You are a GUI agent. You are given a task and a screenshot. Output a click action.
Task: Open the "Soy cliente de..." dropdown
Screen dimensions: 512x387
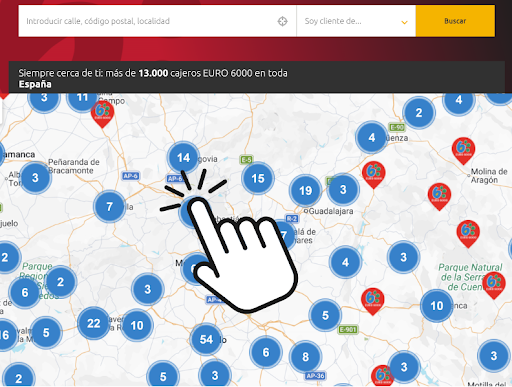(356, 21)
